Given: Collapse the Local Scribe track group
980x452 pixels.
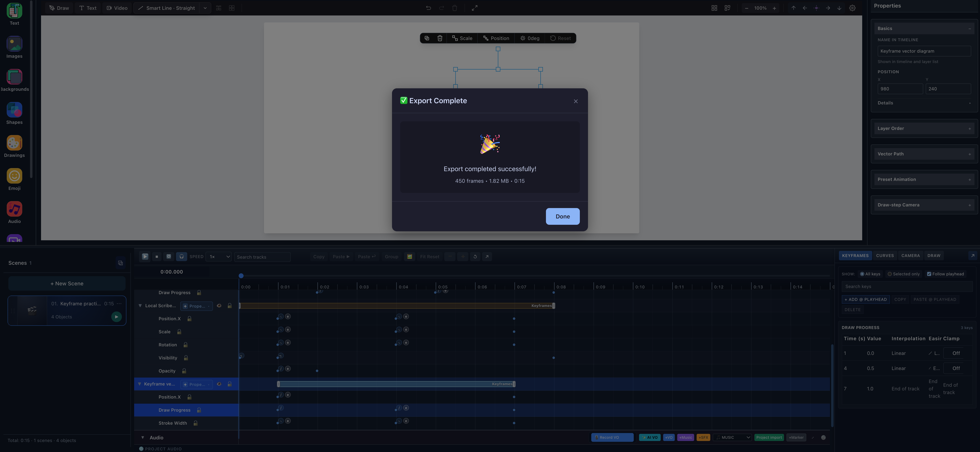Looking at the screenshot, I should [140, 306].
